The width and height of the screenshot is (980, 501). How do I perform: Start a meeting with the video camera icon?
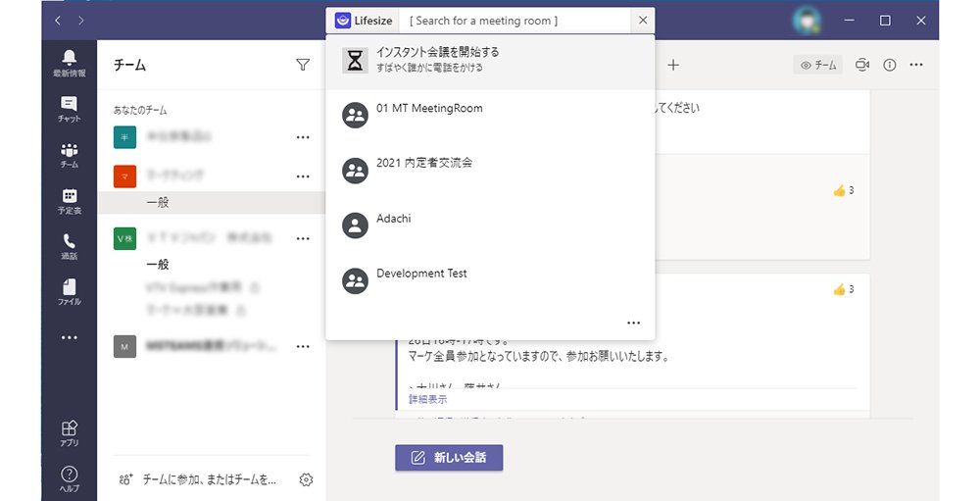tap(862, 65)
